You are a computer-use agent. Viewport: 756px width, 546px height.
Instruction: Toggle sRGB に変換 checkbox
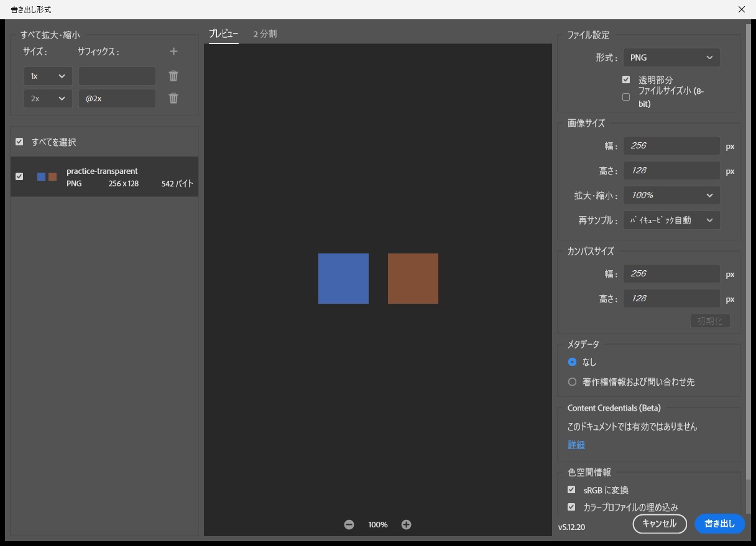pyautogui.click(x=571, y=489)
